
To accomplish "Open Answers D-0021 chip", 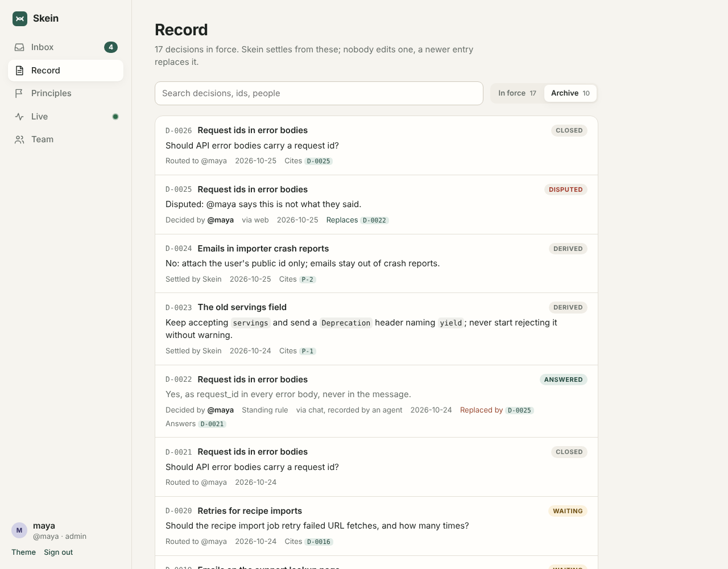I will 212,424.
